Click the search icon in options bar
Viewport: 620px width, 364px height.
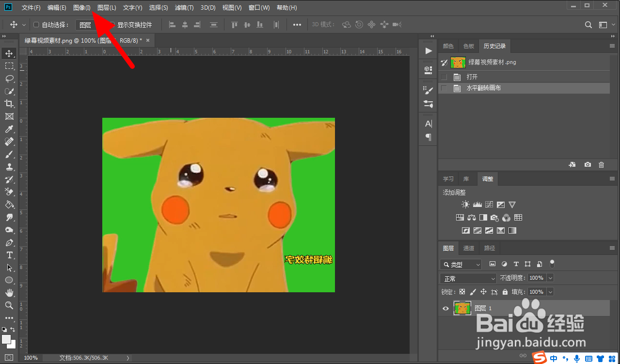coord(588,25)
